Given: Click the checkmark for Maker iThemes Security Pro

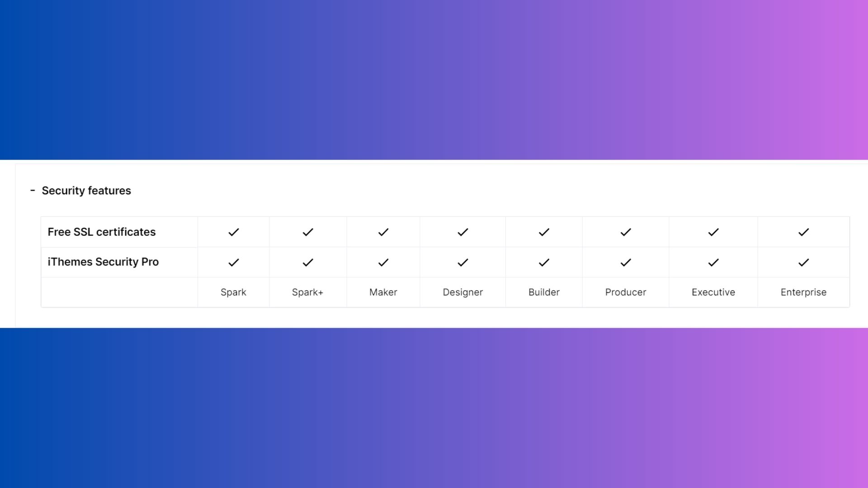Looking at the screenshot, I should [x=383, y=262].
